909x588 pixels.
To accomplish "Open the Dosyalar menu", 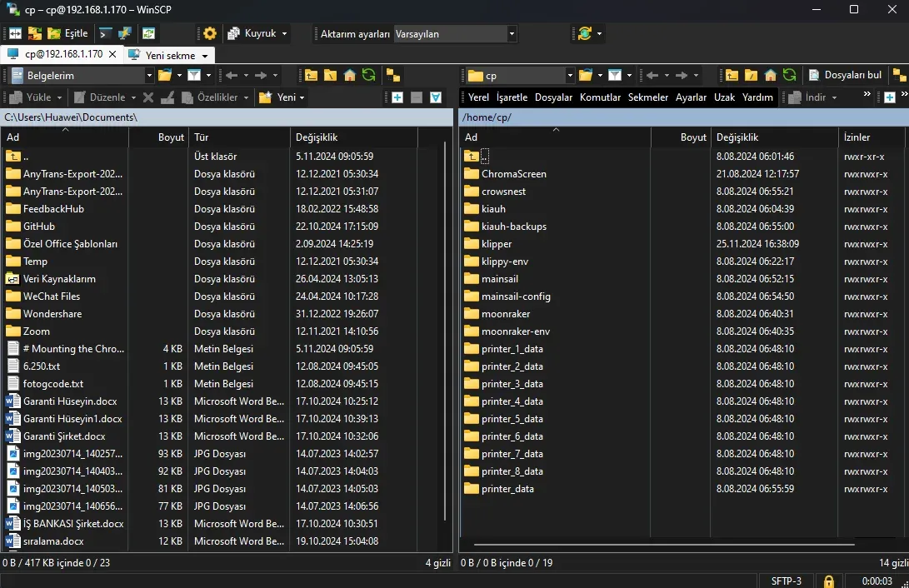I will 553,97.
